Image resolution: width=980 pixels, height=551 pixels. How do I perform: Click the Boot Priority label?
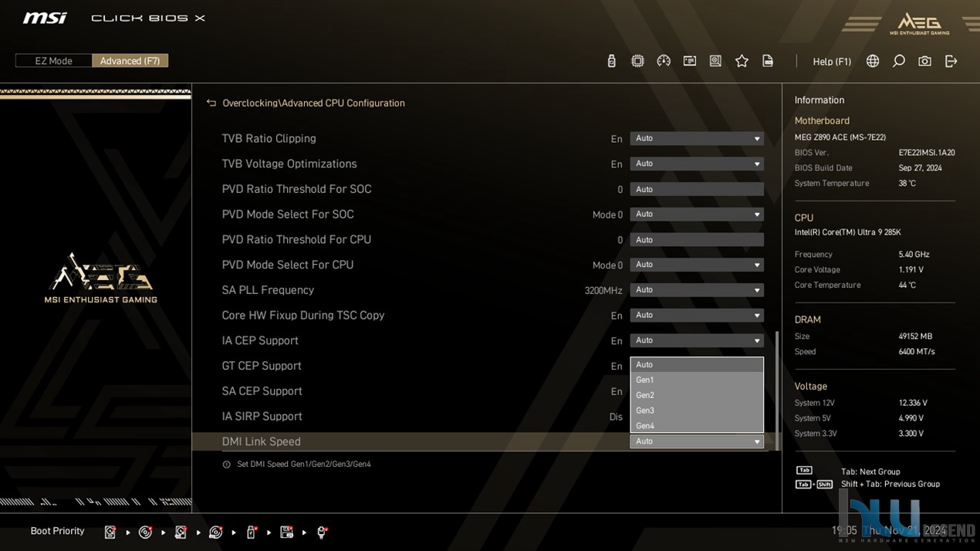click(x=57, y=531)
